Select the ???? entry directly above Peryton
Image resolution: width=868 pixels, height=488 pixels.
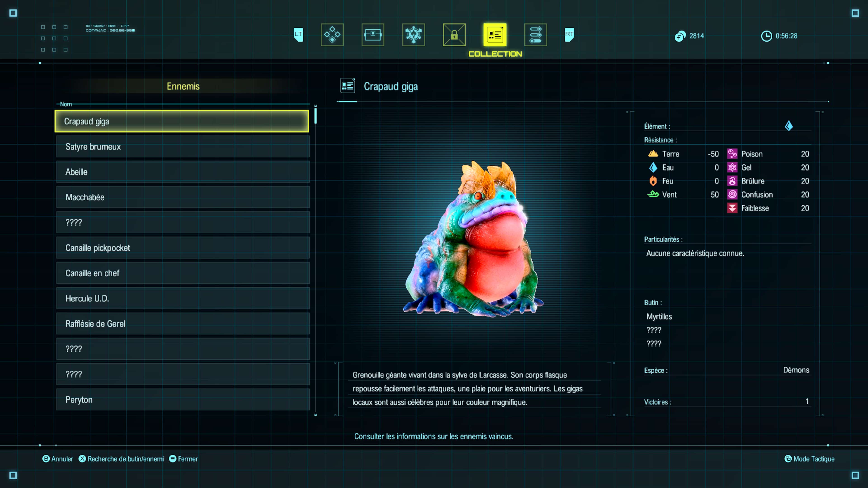click(x=183, y=374)
